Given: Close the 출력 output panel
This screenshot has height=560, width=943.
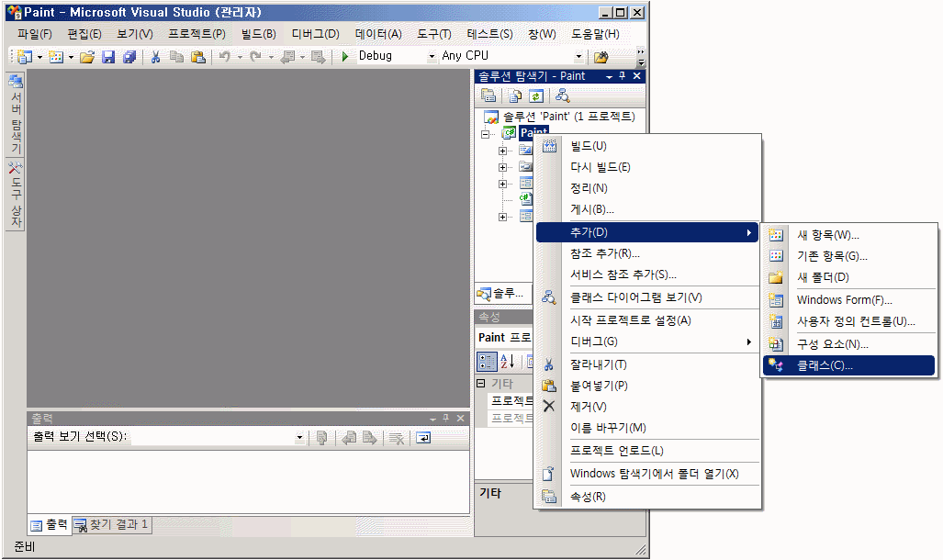Looking at the screenshot, I should coord(461,418).
